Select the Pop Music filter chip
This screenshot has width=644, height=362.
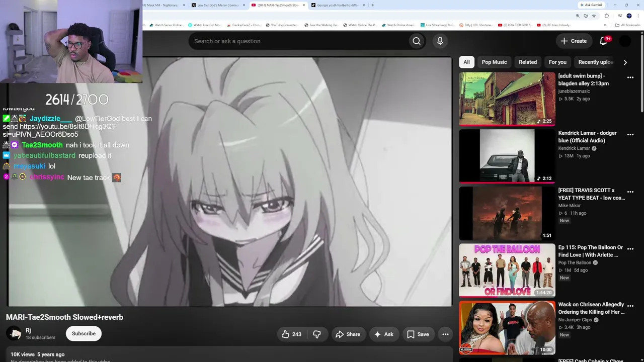494,62
